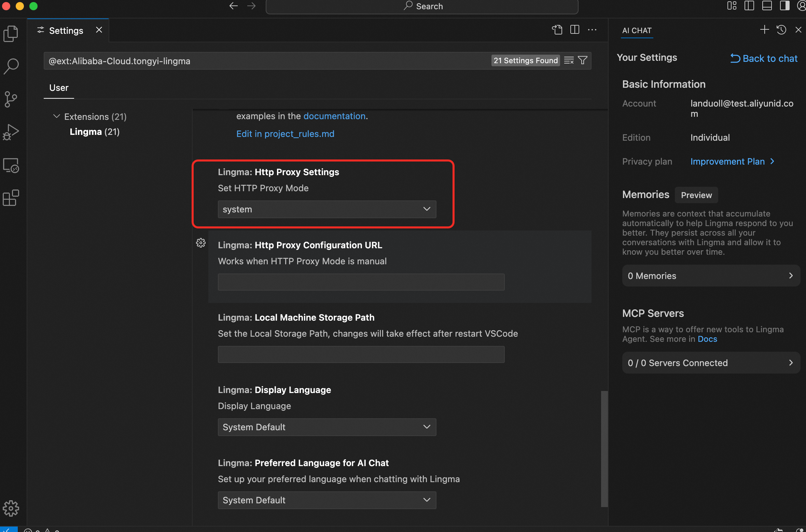Toggle the secondary side bar layout button
This screenshot has width=806, height=532.
tap(784, 6)
